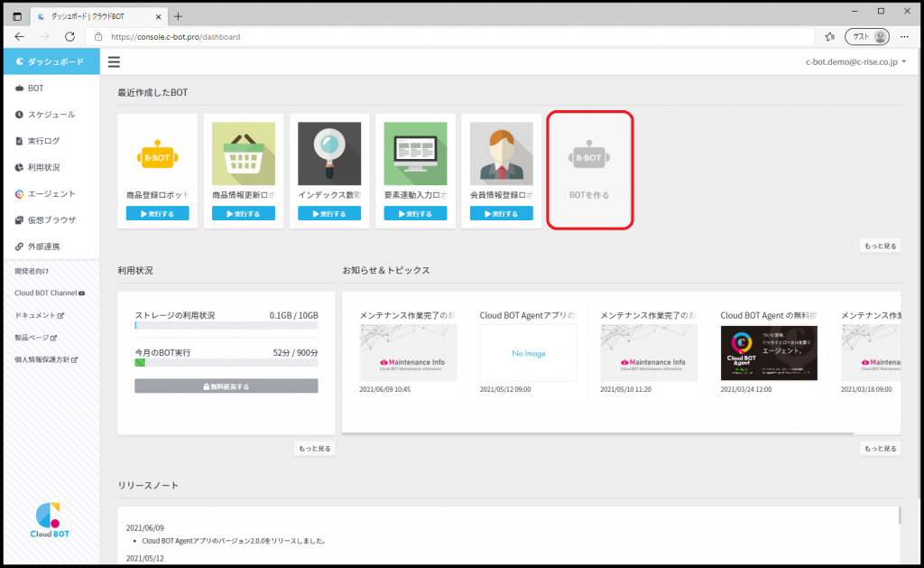Open 仮想ブラウザ in the sidebar
Screen dimensions: 924x568
point(51,220)
